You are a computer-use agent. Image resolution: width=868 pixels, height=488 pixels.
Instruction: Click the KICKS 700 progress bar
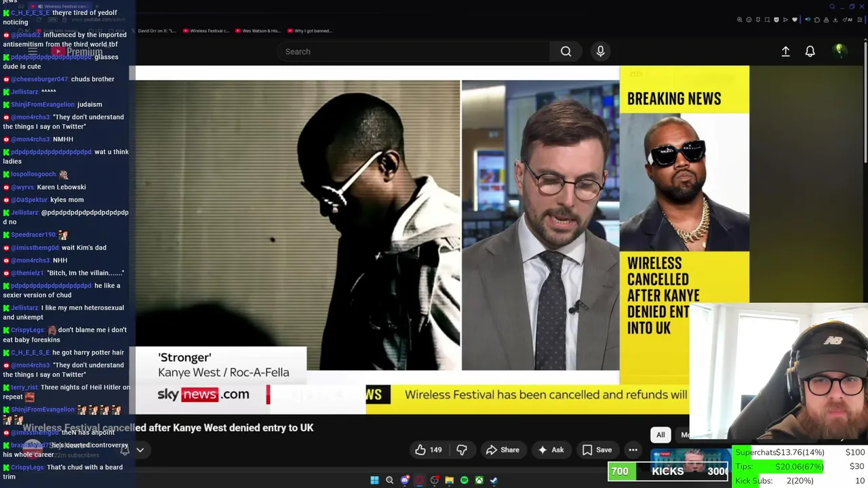coord(668,471)
